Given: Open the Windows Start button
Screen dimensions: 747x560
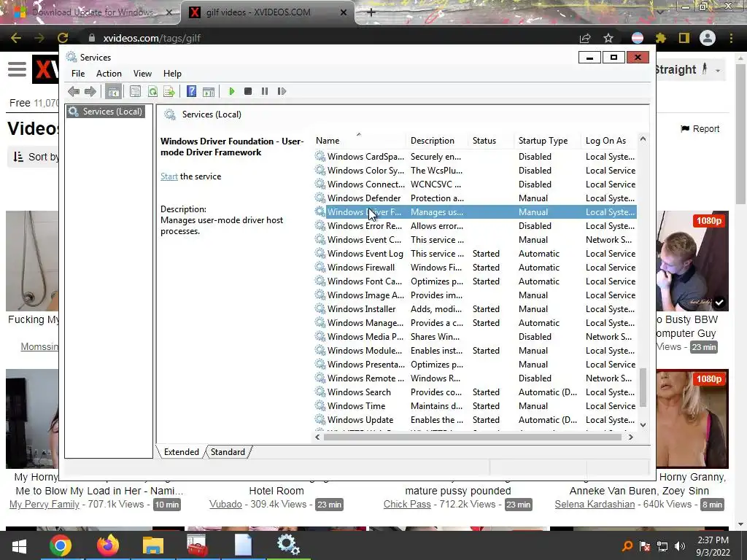Looking at the screenshot, I should coord(19,545).
